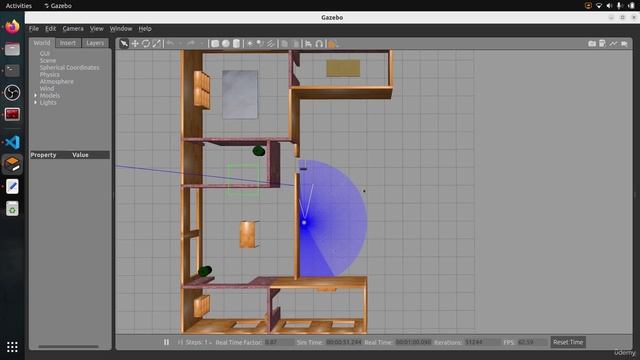Viewport: 640px width, 360px height.
Task: Click the copy icon in toolbar
Action: [285, 44]
